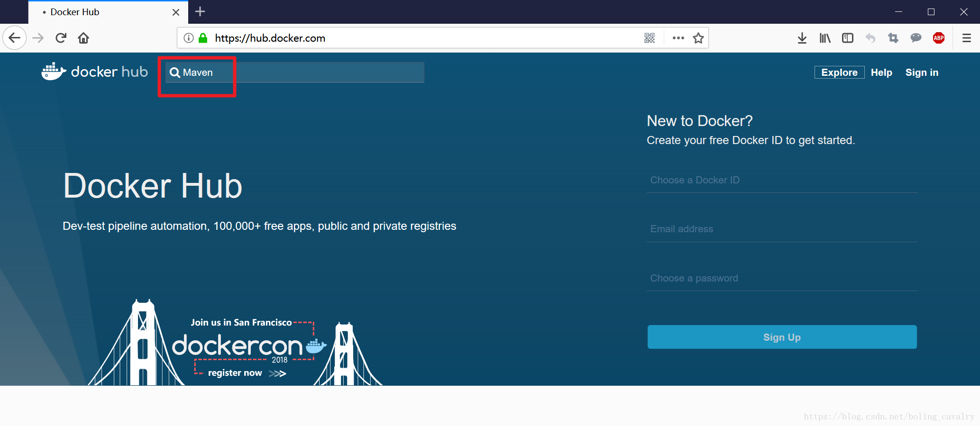Open the chat bubble toolbar icon

coord(916,38)
